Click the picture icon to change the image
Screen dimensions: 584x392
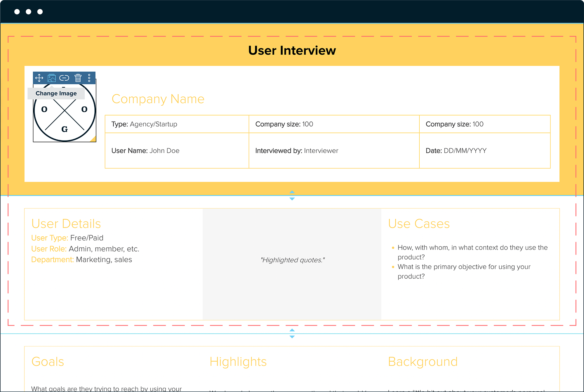coord(52,78)
